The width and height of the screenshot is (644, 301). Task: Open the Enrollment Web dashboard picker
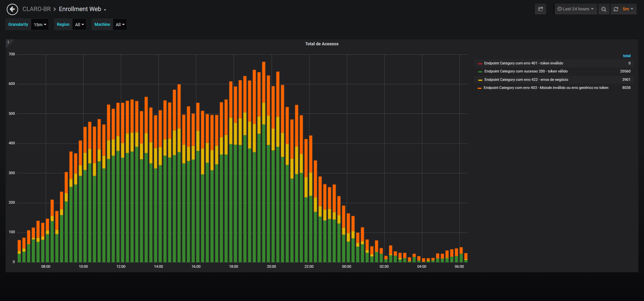83,9
